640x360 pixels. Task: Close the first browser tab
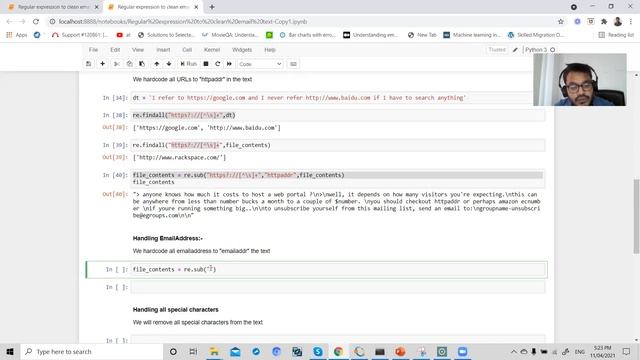(x=97, y=7)
